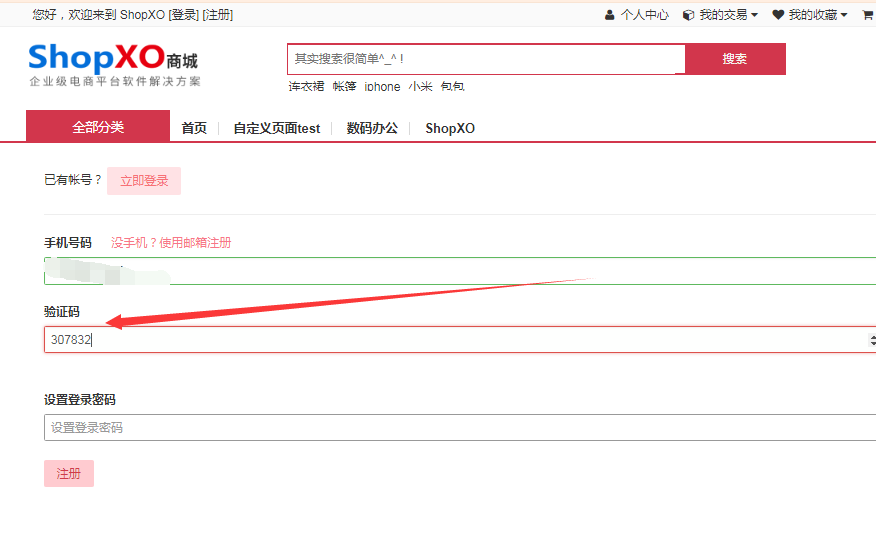
Task: Focus the 设置登录密码 password field
Action: tap(460, 427)
